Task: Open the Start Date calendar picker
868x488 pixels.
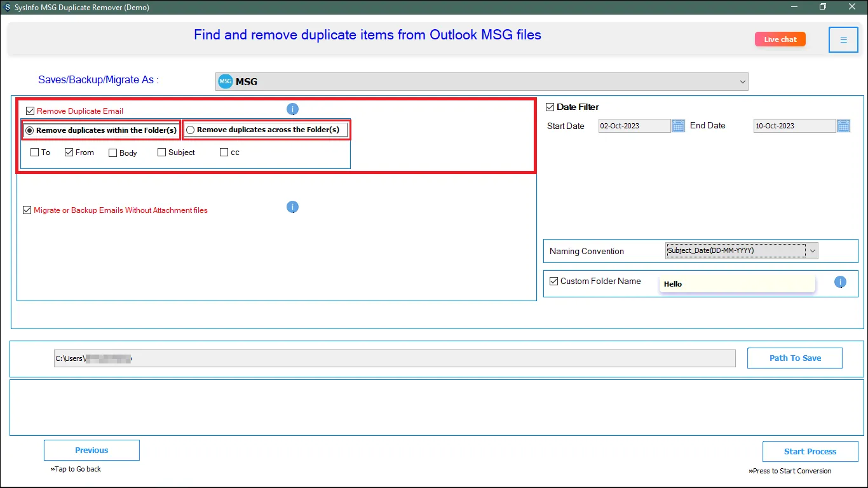Action: point(678,126)
